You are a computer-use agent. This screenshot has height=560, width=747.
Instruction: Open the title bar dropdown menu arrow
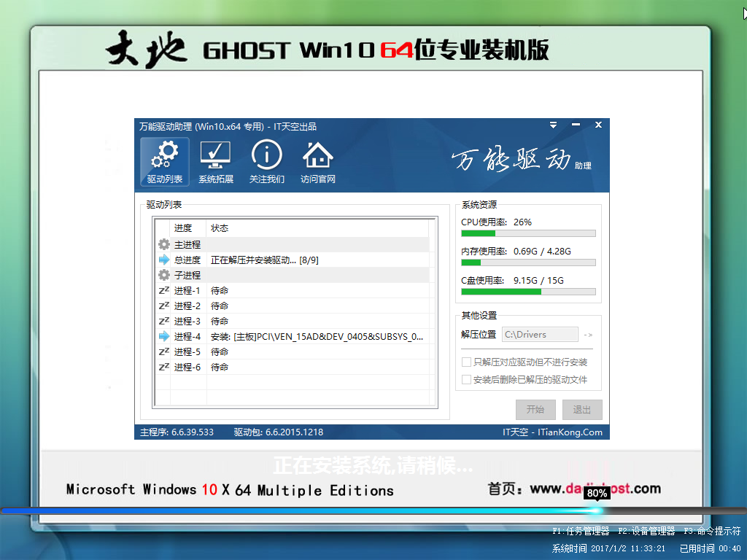click(x=555, y=125)
